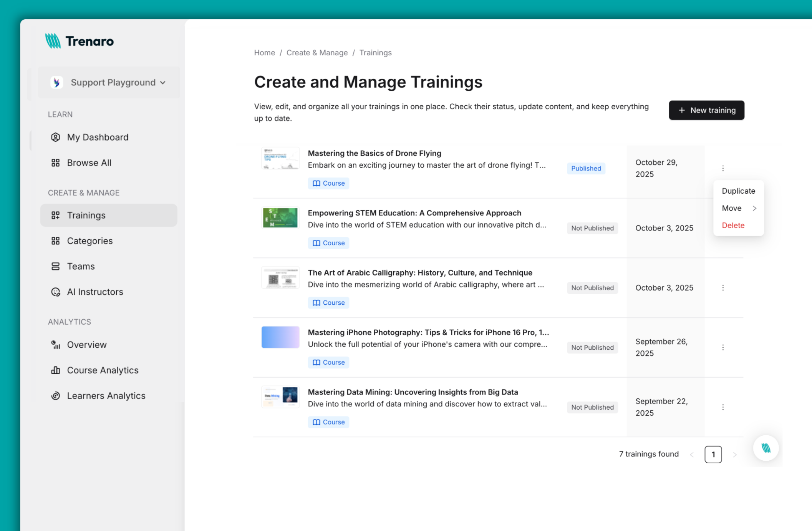Viewport: 812px width, 531px height.
Task: Click the Trenaro logo icon
Action: 54,41
